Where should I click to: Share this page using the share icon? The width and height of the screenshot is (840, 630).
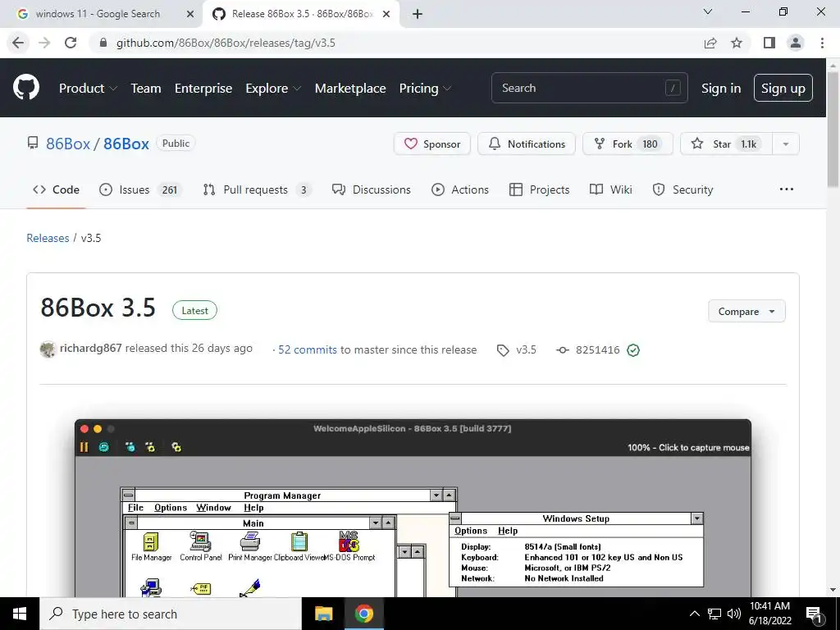pyautogui.click(x=710, y=43)
